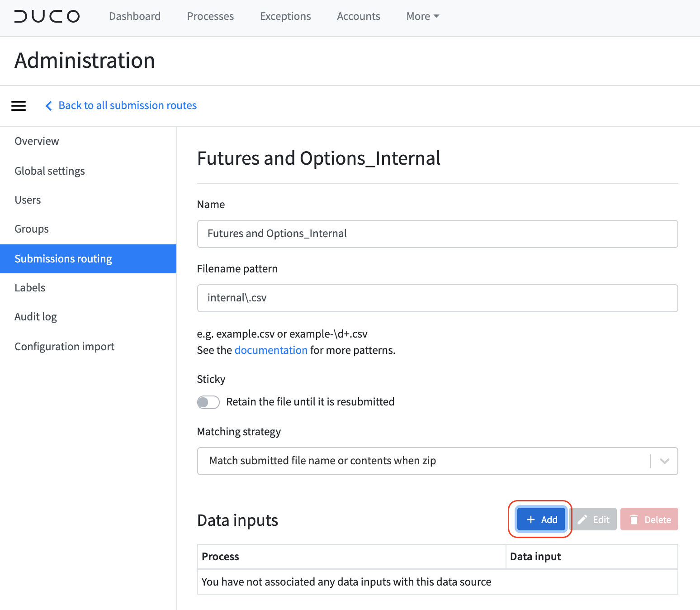Screen dimensions: 700x610
Task: Select Submissions routing in the sidebar
Action: tap(88, 259)
